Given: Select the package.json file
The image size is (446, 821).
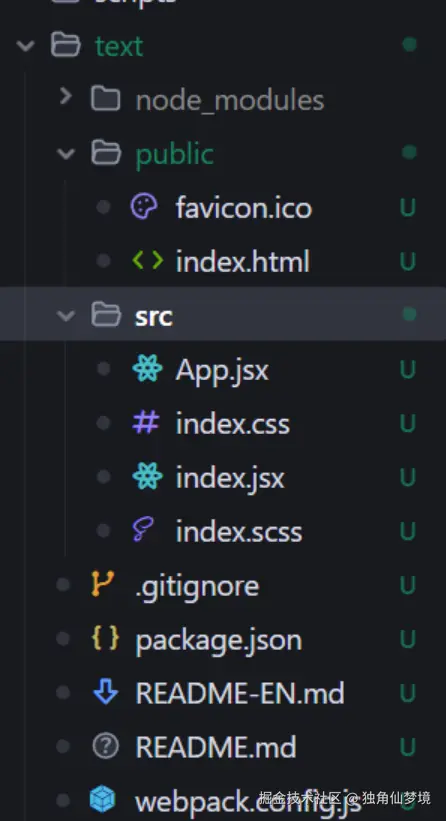Looking at the screenshot, I should pos(218,641).
